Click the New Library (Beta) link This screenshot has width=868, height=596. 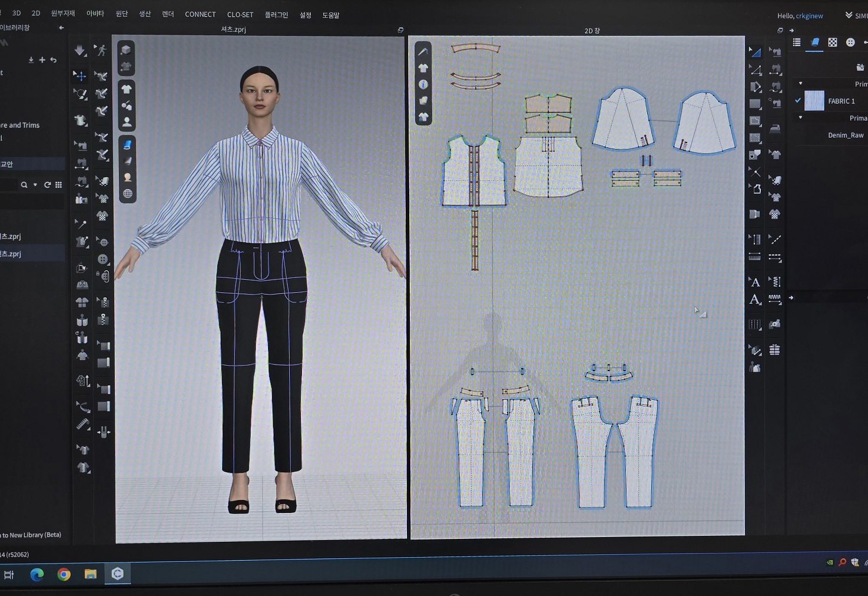click(32, 535)
